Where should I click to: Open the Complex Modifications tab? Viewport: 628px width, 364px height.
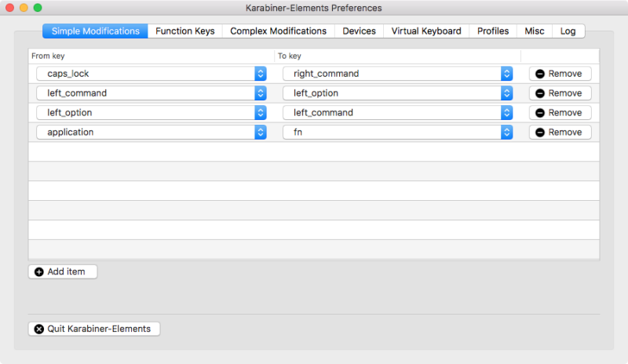(x=278, y=31)
